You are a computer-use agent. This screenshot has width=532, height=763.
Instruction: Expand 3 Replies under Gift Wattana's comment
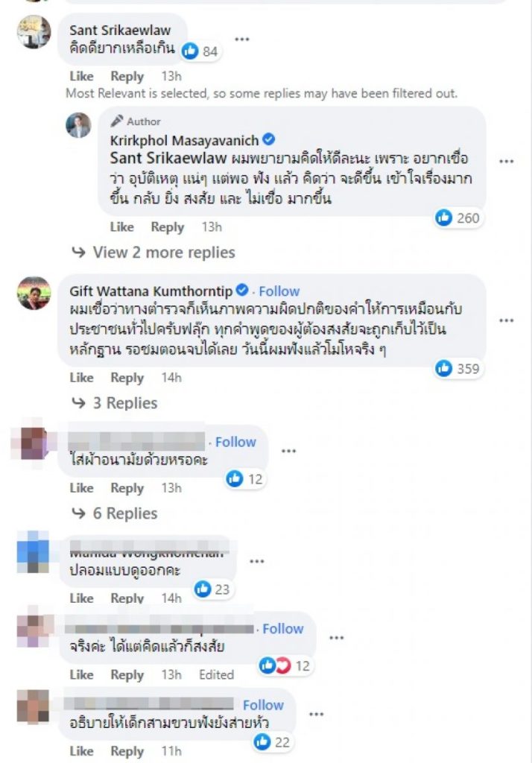point(115,403)
